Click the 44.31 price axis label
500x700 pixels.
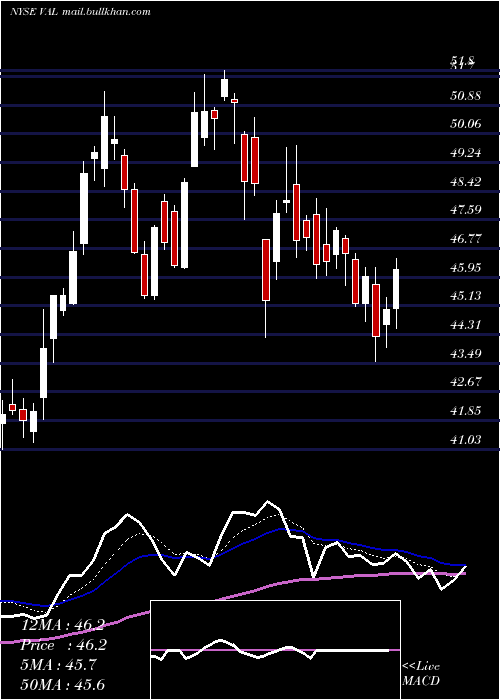pyautogui.click(x=466, y=325)
